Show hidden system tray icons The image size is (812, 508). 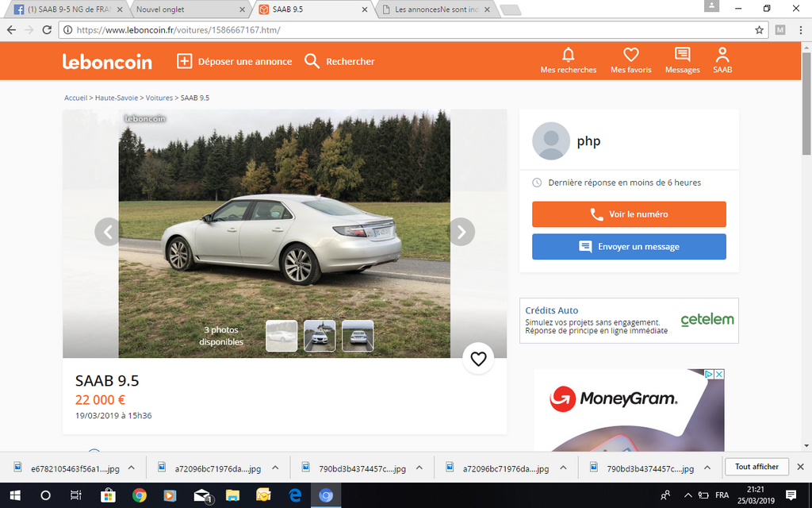[x=688, y=495]
